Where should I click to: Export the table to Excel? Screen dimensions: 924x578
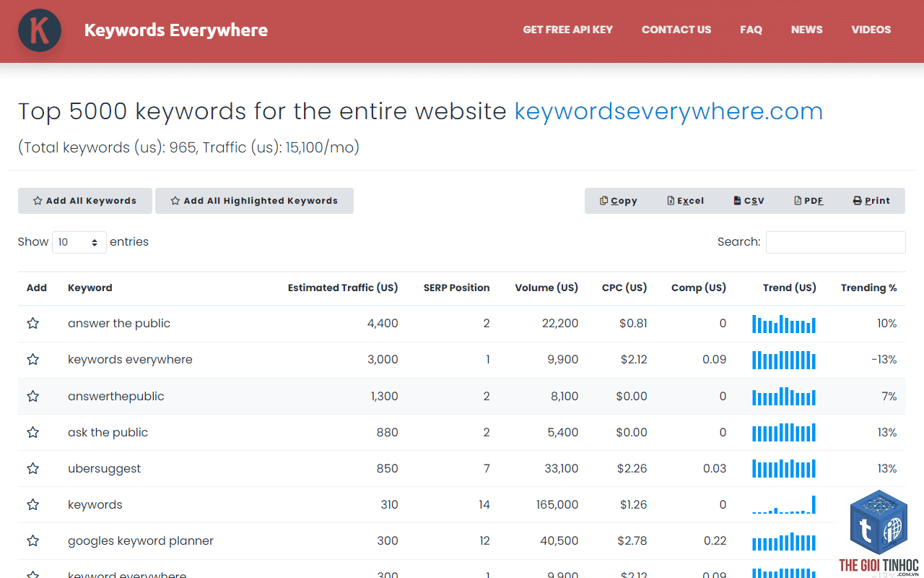tap(686, 201)
